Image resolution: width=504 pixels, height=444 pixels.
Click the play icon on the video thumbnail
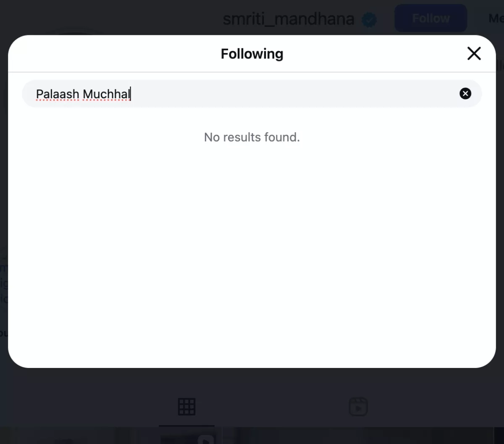click(205, 439)
